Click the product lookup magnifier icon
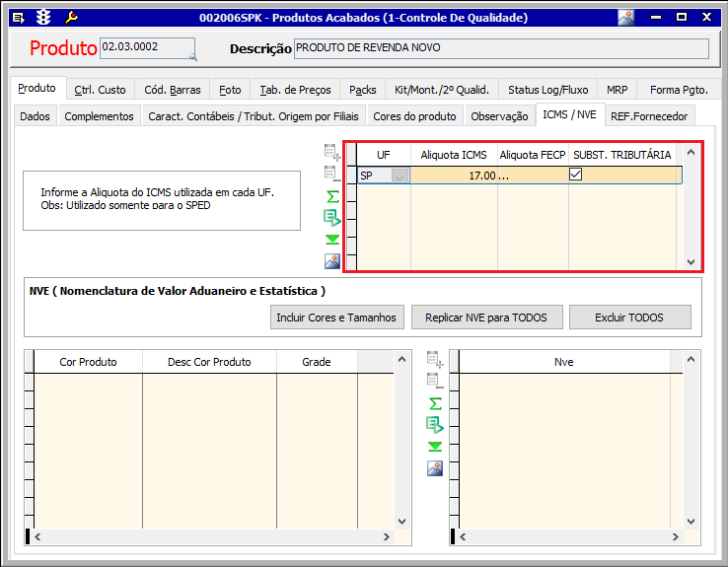The width and height of the screenshot is (728, 567). click(x=192, y=56)
